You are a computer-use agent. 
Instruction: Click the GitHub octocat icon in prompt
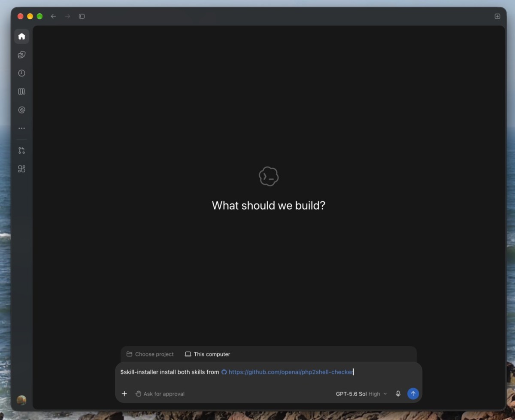pyautogui.click(x=224, y=372)
